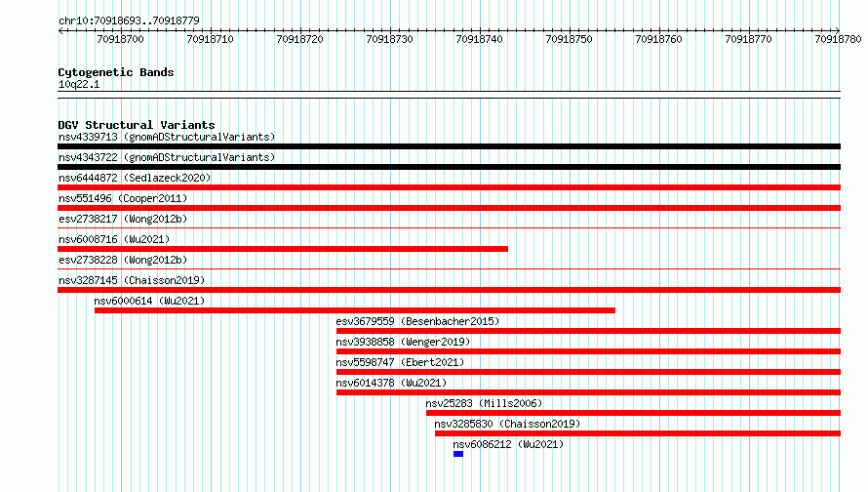
Task: Open the nsv6086212 (Wu2021) label
Action: [x=508, y=444]
